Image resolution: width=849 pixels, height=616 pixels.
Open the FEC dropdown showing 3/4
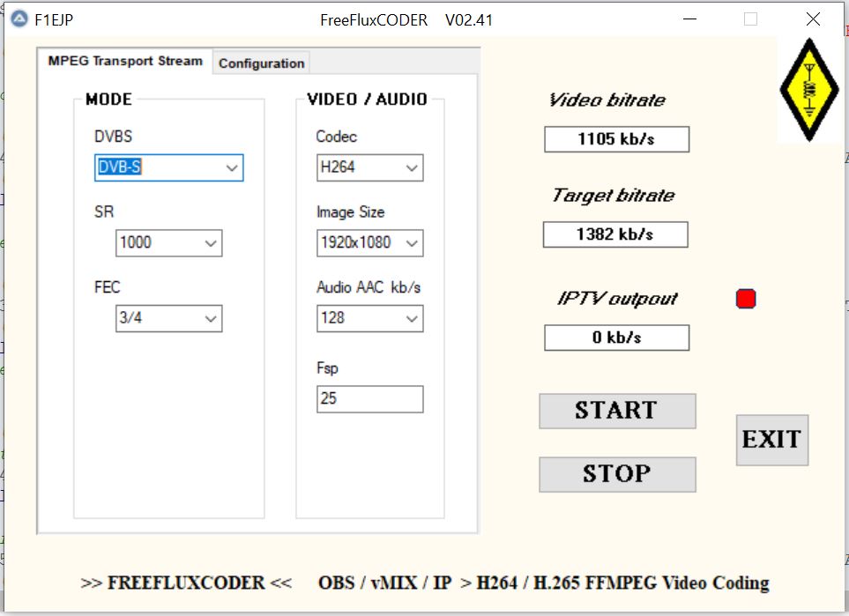pyautogui.click(x=169, y=318)
